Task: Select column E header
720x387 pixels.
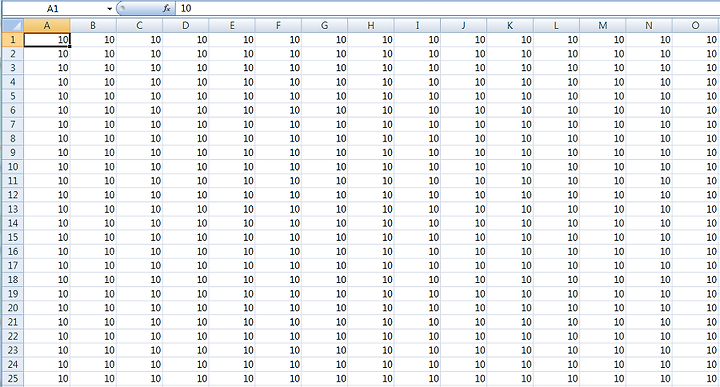Action: pyautogui.click(x=232, y=25)
